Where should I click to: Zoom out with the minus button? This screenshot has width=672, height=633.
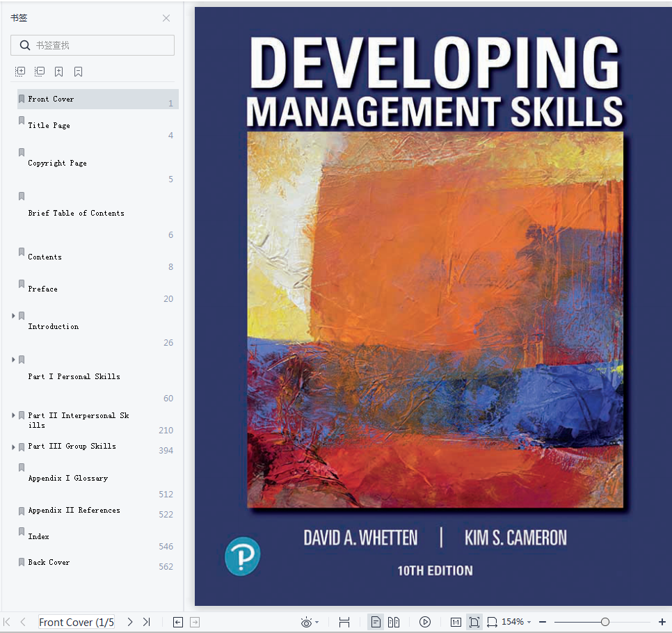[x=543, y=622]
